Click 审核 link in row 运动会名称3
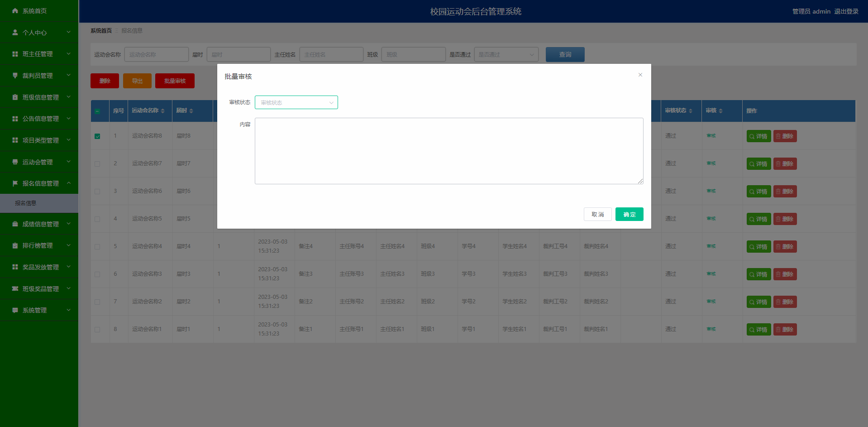Viewport: 868px width, 427px height. [711, 274]
